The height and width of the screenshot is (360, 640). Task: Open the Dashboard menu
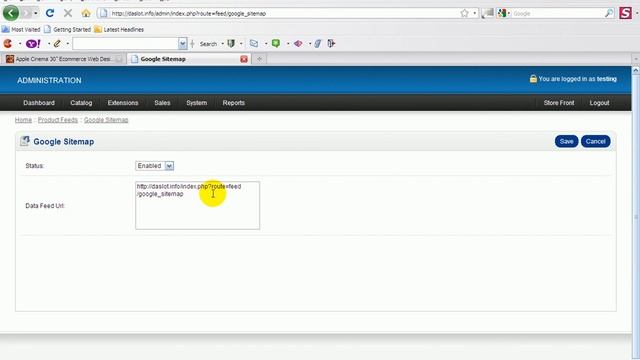tap(39, 103)
